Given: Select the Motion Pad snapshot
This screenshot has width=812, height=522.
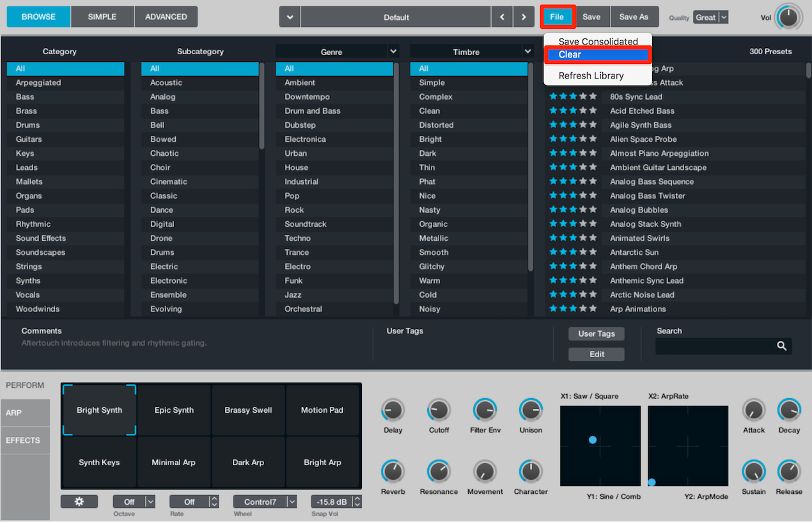Looking at the screenshot, I should click(322, 410).
